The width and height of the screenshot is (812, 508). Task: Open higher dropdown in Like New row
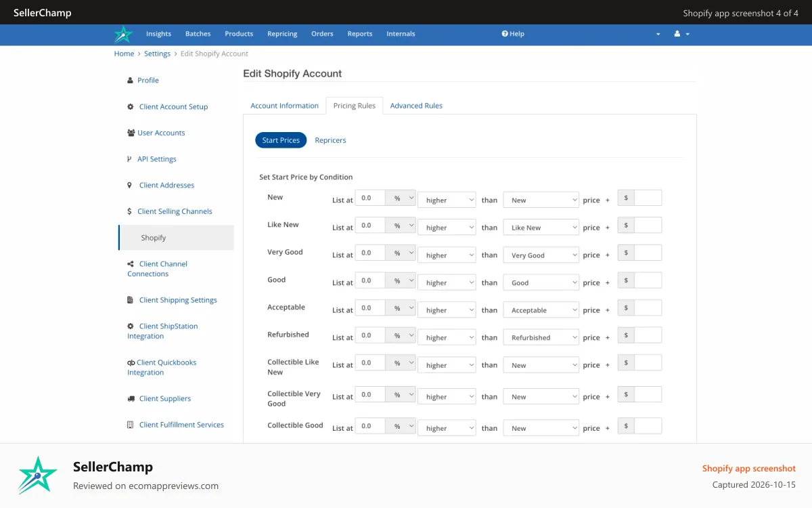tap(447, 228)
